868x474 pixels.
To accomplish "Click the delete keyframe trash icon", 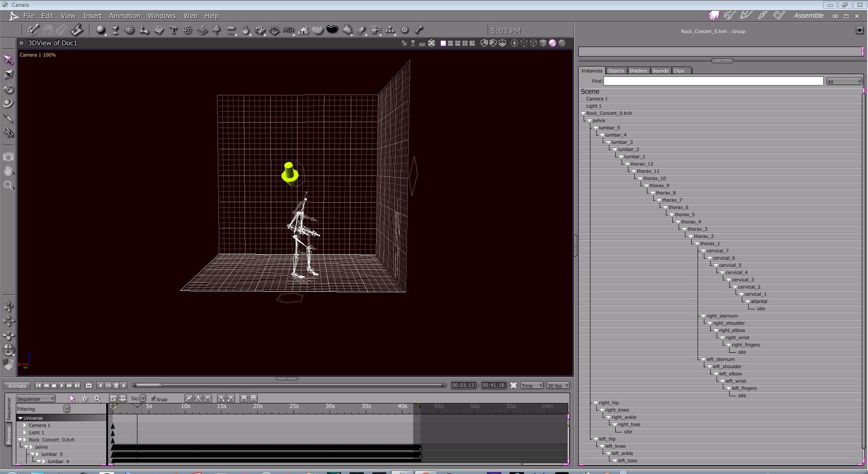I will 116,385.
